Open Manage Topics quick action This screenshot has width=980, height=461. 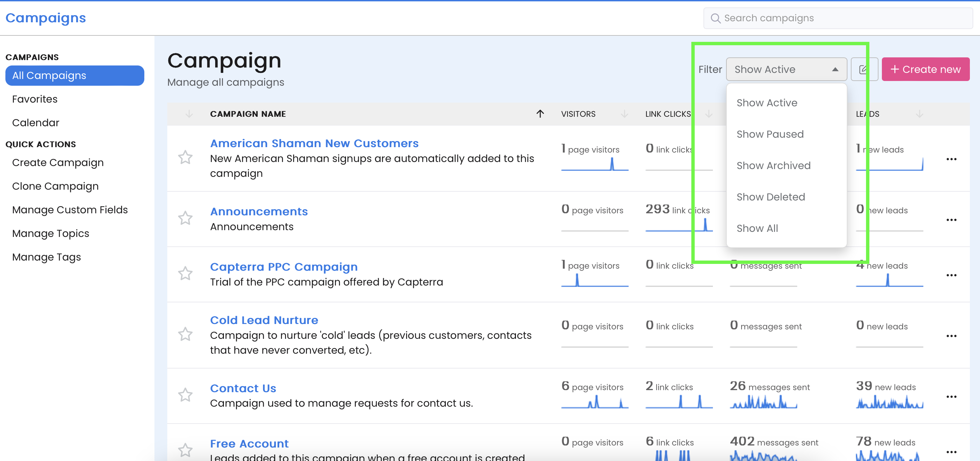pyautogui.click(x=51, y=233)
